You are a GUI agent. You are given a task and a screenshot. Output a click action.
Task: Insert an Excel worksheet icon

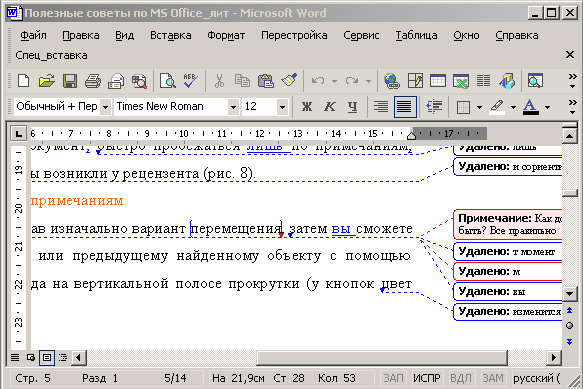click(x=461, y=80)
